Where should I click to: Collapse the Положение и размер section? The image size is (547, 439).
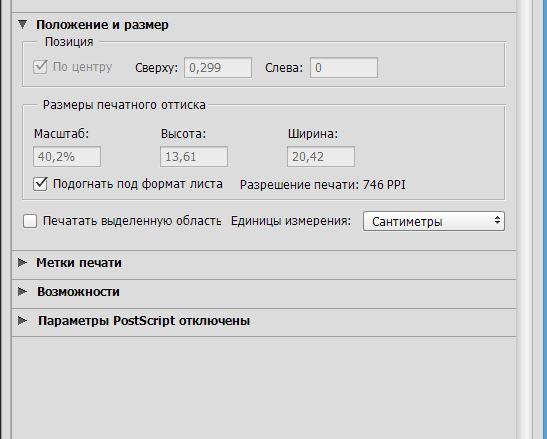coord(23,24)
